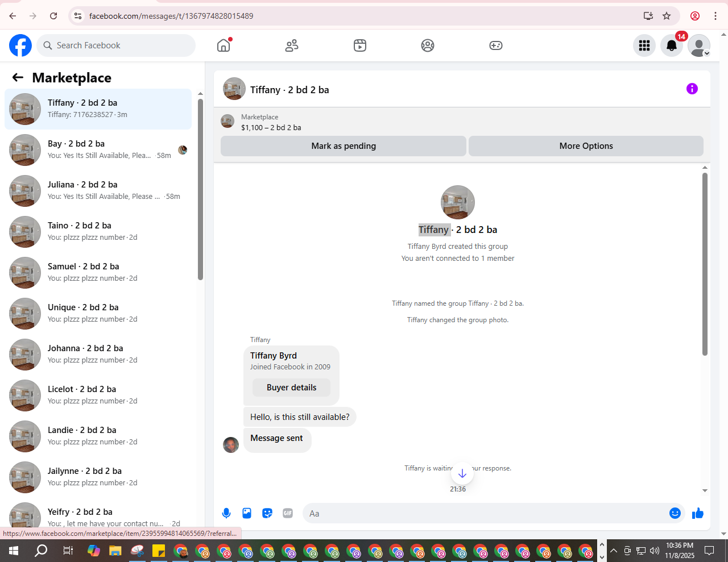Open the Video/Reels icon in top navigation
The image size is (728, 562).
pyautogui.click(x=360, y=45)
